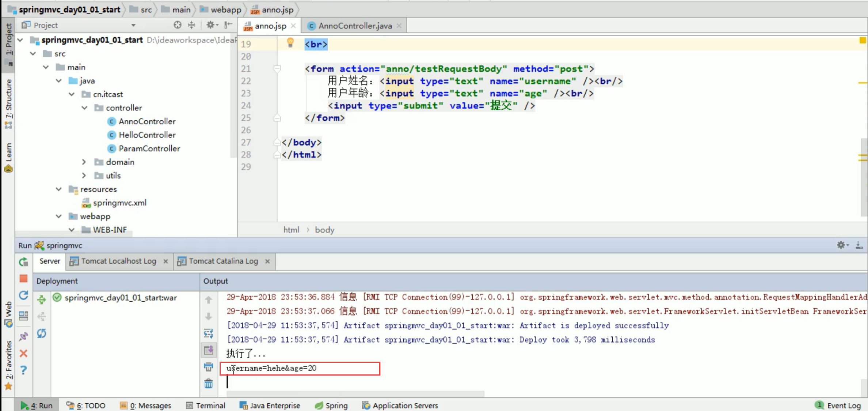Open the Event Log button

839,406
